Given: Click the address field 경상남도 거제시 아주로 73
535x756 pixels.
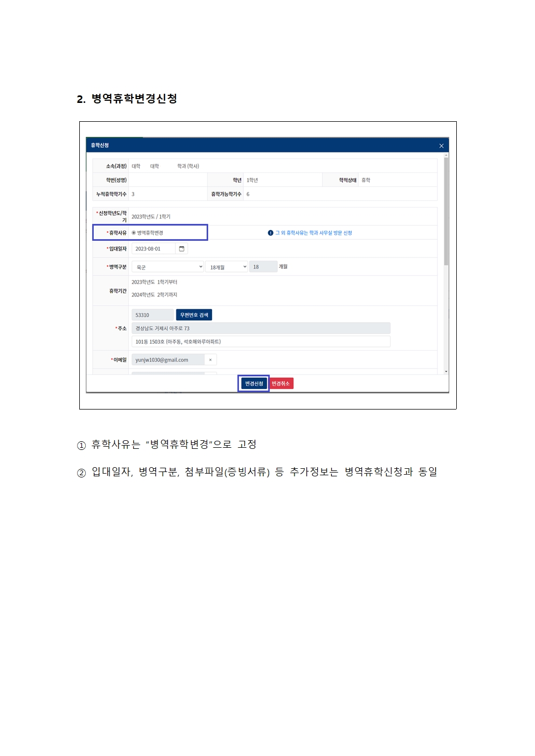Looking at the screenshot, I should (261, 328).
